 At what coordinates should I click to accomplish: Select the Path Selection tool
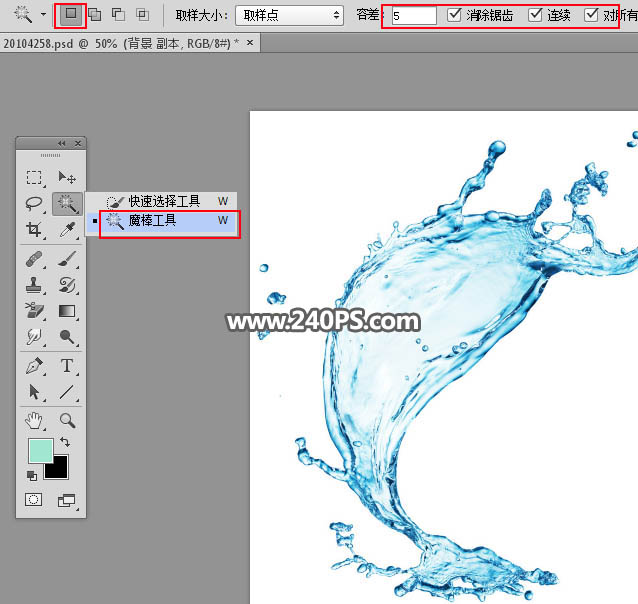pyautogui.click(x=34, y=392)
